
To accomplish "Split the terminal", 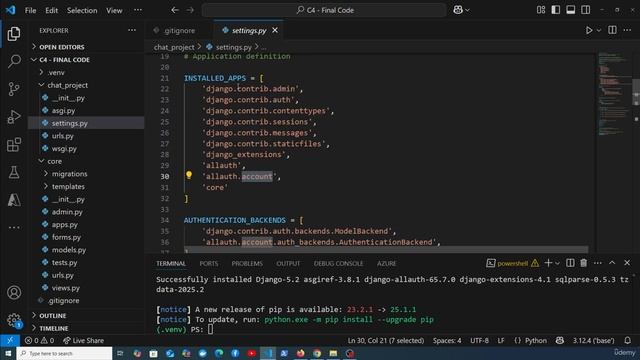I will tap(570, 263).
